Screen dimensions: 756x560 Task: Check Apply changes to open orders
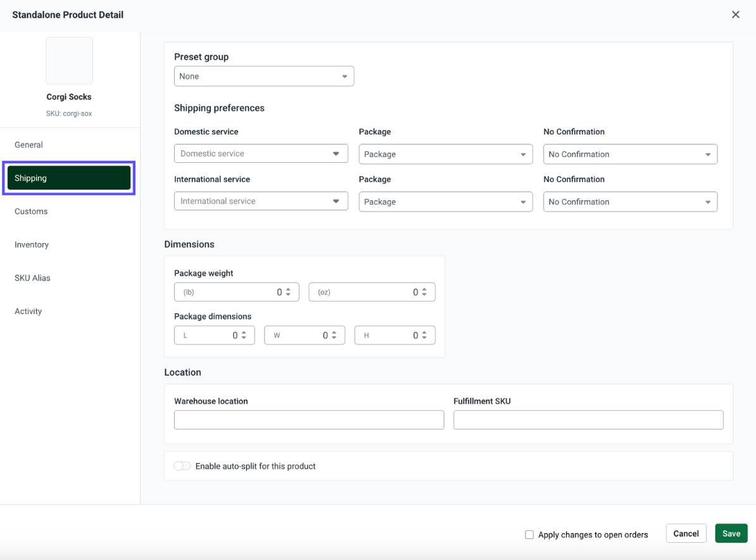click(x=529, y=535)
